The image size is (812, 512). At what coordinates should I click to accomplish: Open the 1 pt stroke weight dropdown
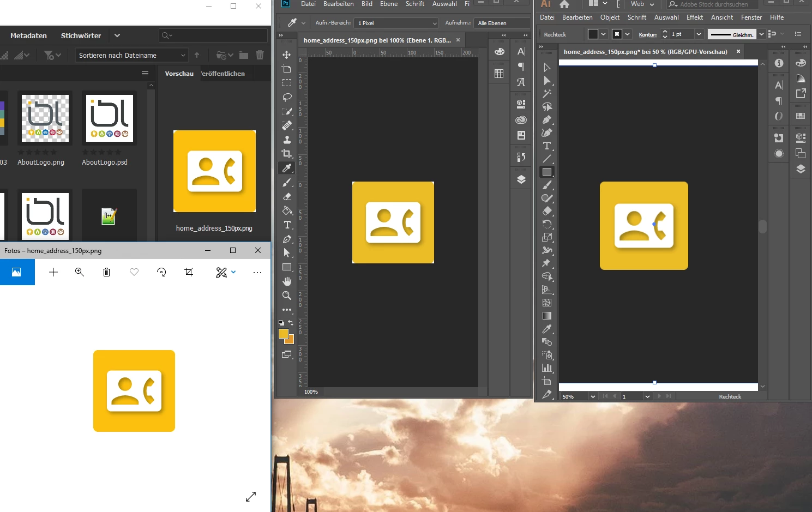coord(699,34)
